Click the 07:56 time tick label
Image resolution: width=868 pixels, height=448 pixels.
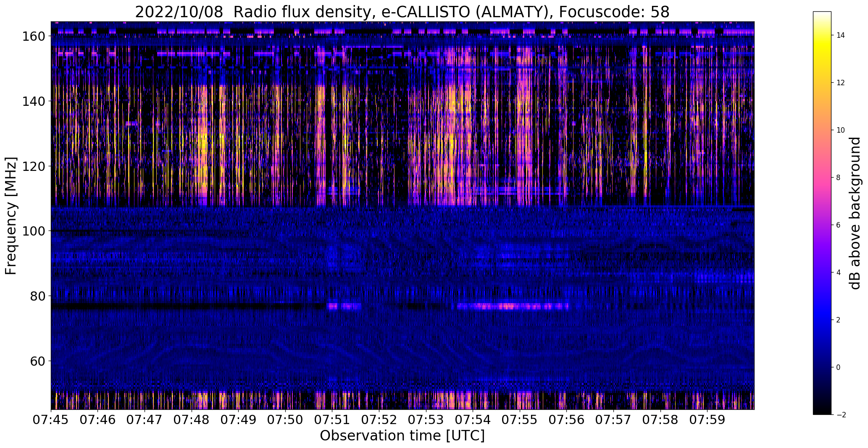click(567, 419)
